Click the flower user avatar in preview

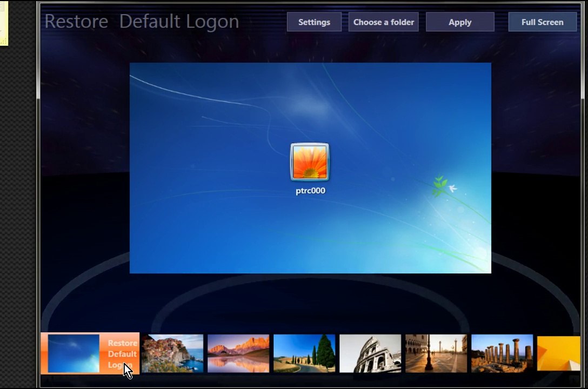[310, 162]
